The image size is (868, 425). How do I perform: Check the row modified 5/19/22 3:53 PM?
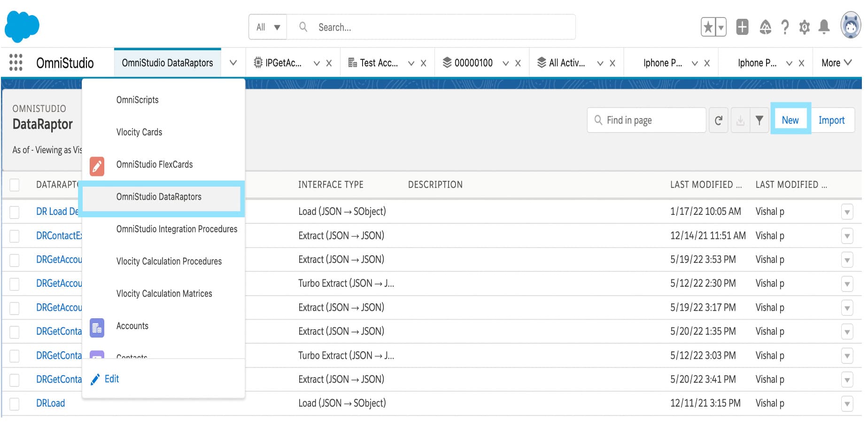15,260
